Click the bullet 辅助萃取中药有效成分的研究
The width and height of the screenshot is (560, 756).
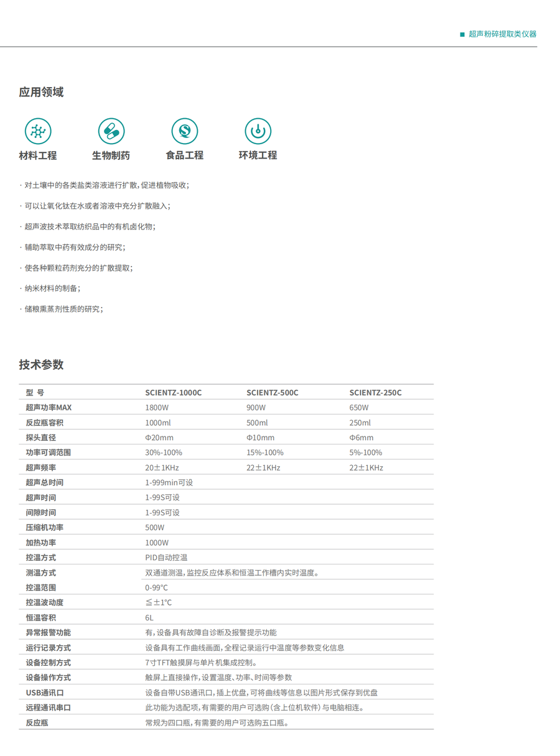pyautogui.click(x=72, y=247)
